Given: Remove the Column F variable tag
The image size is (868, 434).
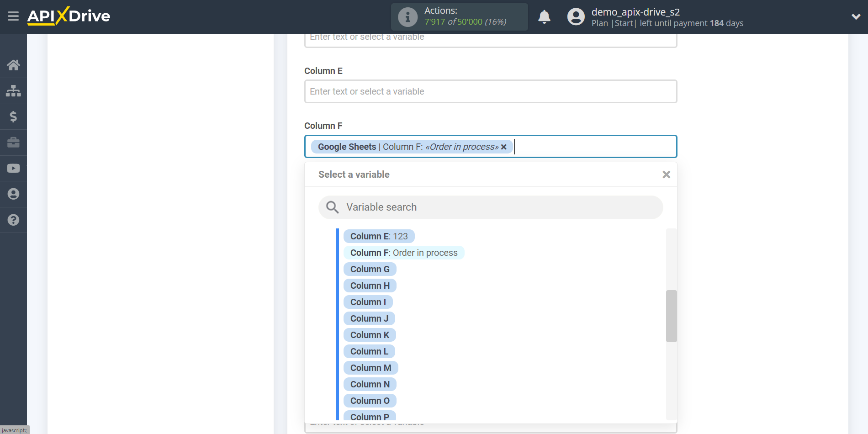Looking at the screenshot, I should (504, 147).
